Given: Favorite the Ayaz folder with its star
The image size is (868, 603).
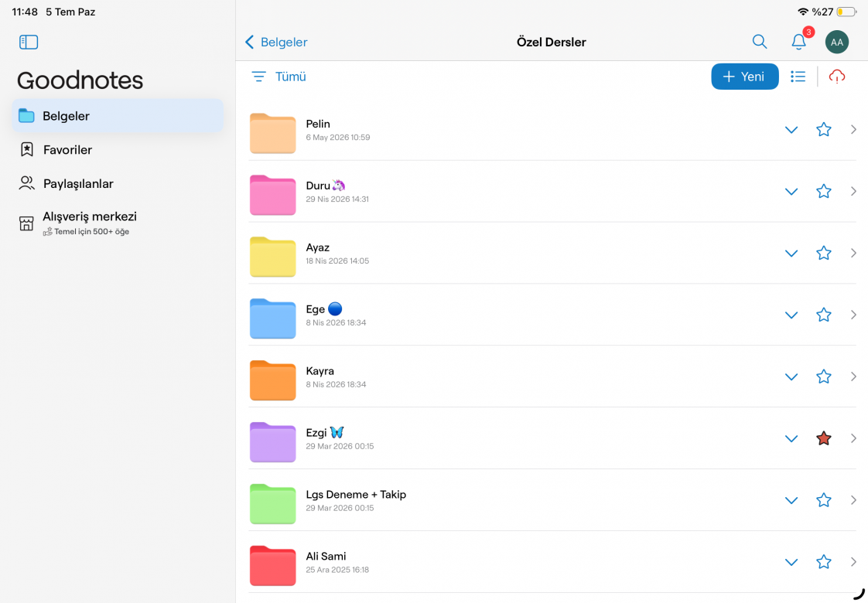Looking at the screenshot, I should point(824,253).
